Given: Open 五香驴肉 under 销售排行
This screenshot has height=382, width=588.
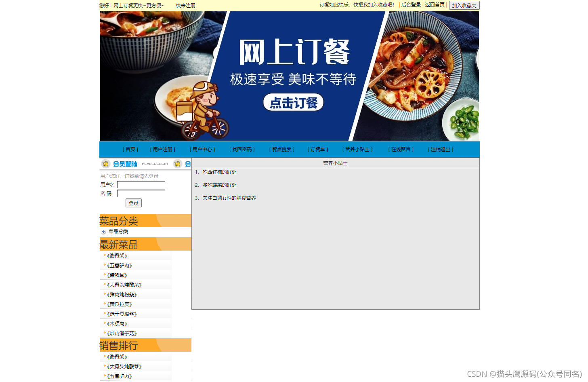Looking at the screenshot, I should (x=120, y=376).
